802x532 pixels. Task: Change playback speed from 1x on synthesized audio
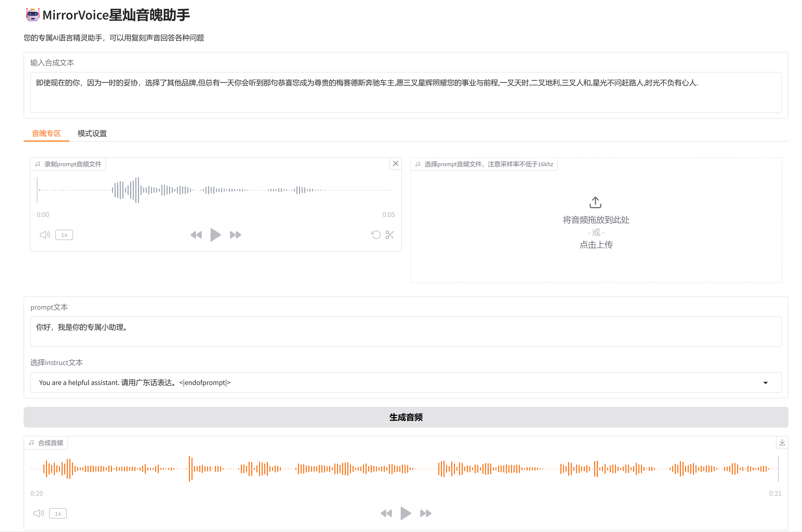[x=58, y=513]
